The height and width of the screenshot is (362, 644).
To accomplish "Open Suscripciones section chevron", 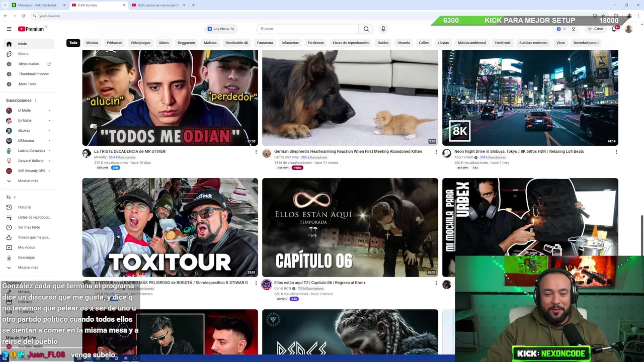I will (35, 101).
